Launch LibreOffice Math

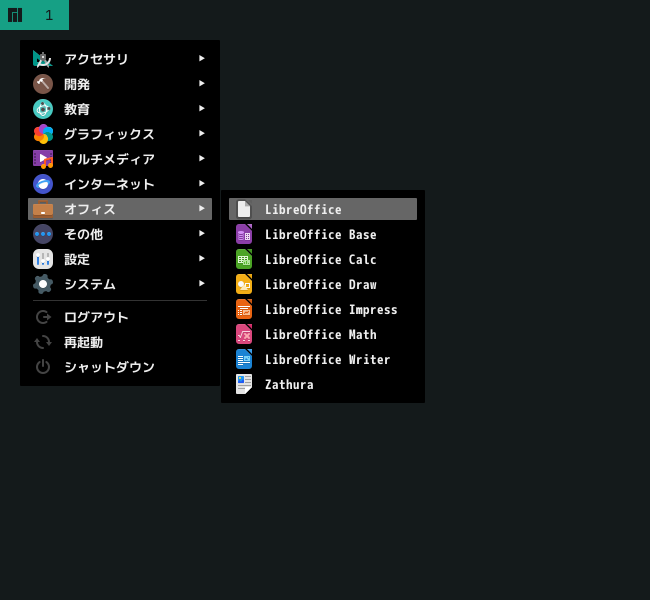coord(323,334)
